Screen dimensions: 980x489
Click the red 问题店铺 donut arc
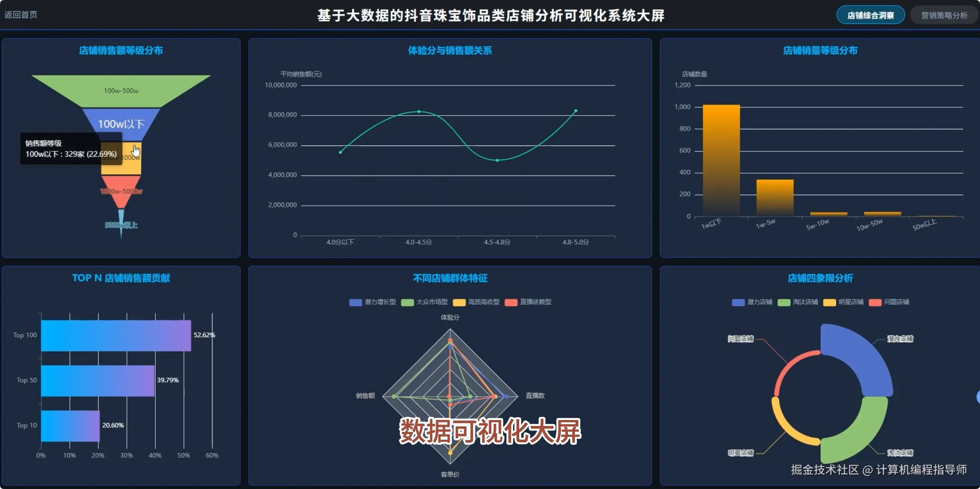click(789, 366)
